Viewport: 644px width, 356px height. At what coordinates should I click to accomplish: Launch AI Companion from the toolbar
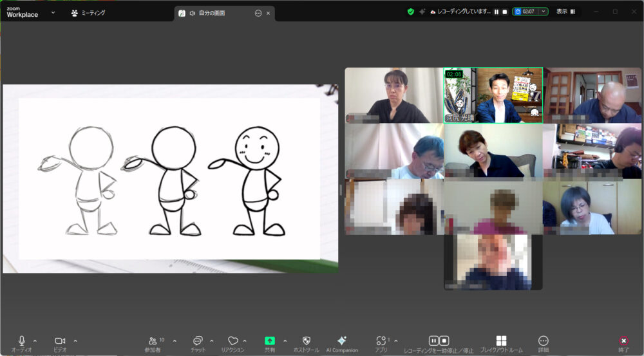(x=342, y=341)
